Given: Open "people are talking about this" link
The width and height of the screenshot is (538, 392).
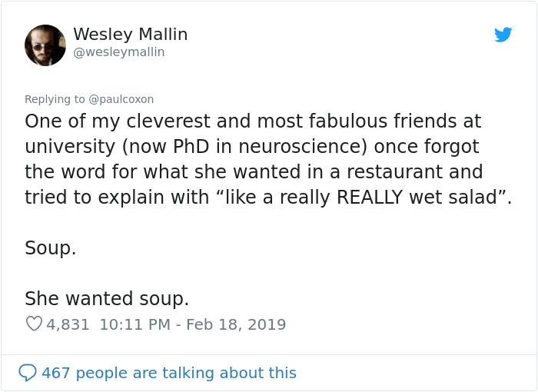Looking at the screenshot, I should point(186,373).
